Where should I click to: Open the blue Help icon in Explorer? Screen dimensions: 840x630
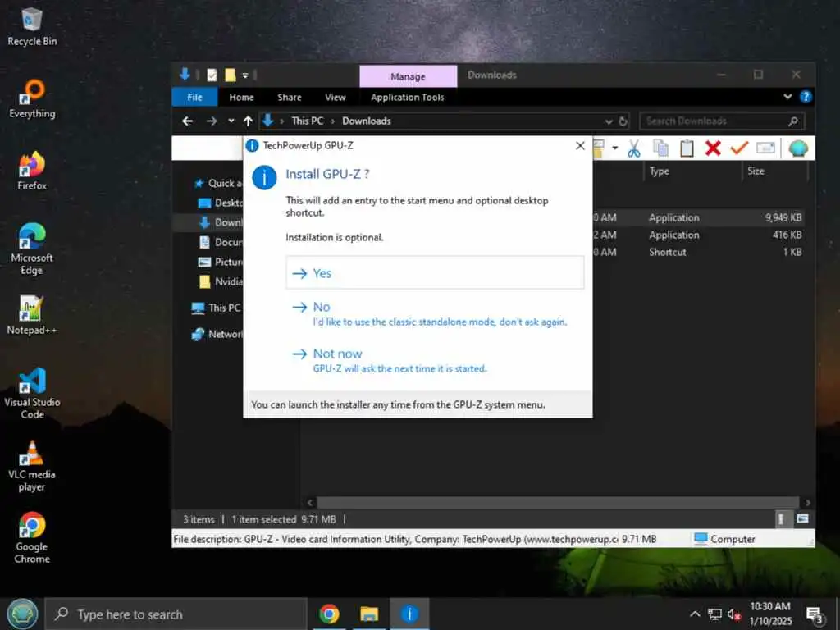pyautogui.click(x=806, y=97)
